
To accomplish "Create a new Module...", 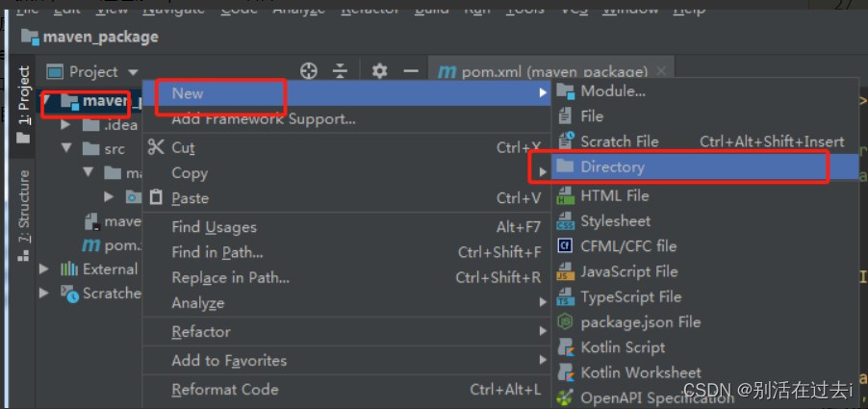I will coord(704,90).
